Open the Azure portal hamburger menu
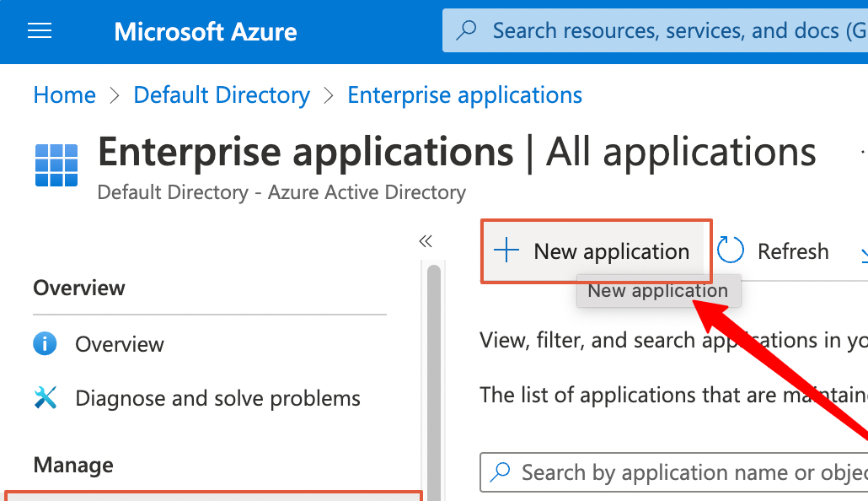The height and width of the screenshot is (501, 868). point(40,31)
